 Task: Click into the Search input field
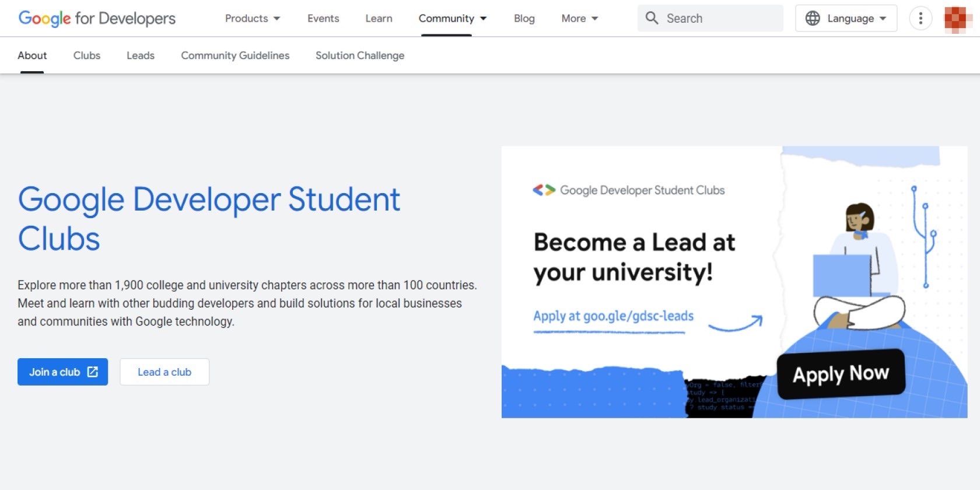click(710, 18)
